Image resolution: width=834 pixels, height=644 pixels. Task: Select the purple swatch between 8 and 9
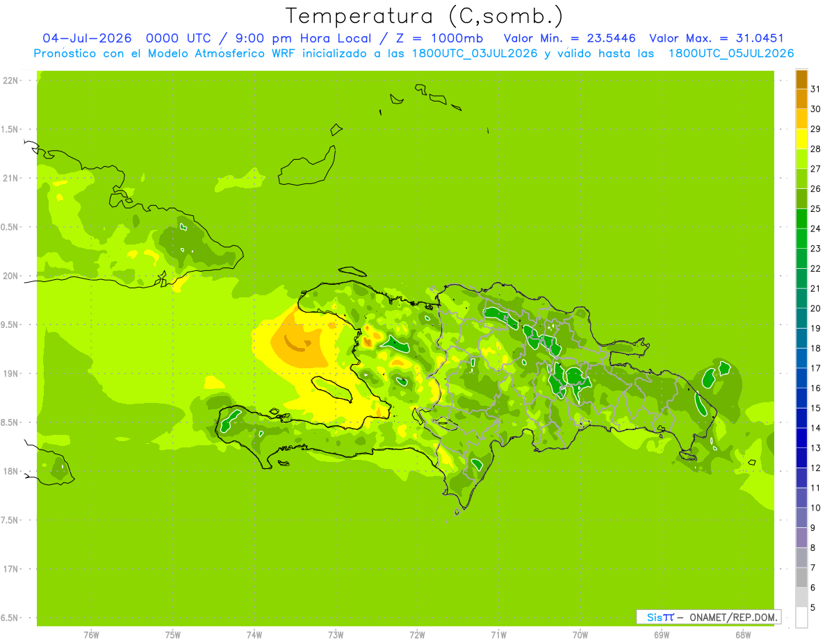point(801,538)
